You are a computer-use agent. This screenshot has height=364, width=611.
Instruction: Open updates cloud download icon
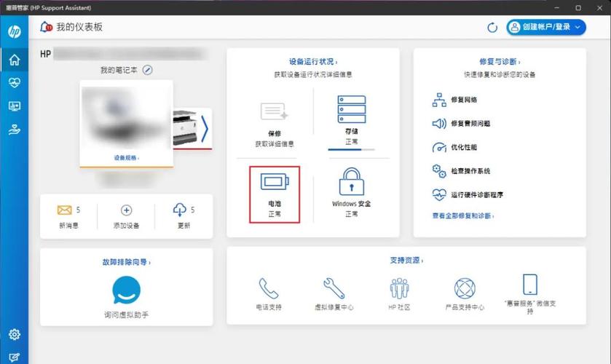pyautogui.click(x=180, y=210)
